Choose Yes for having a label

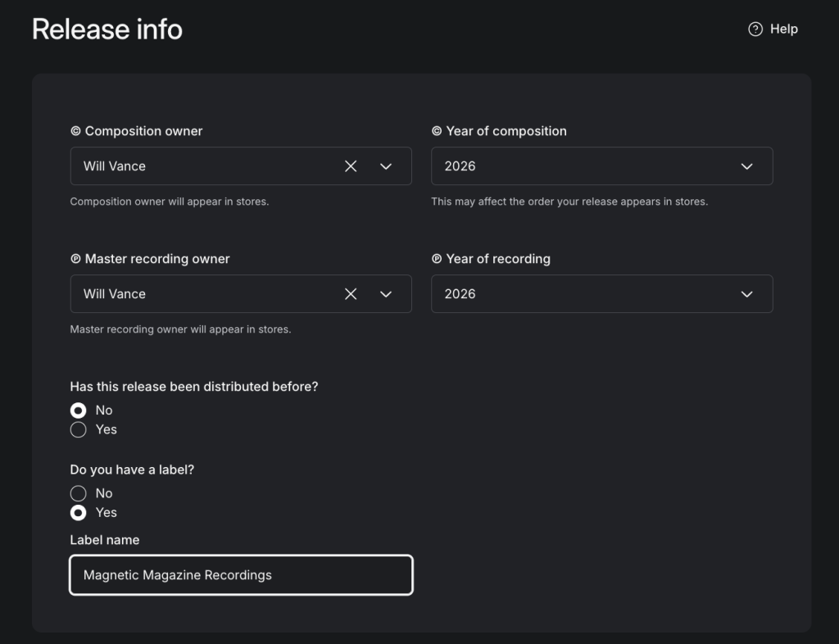pyautogui.click(x=79, y=513)
